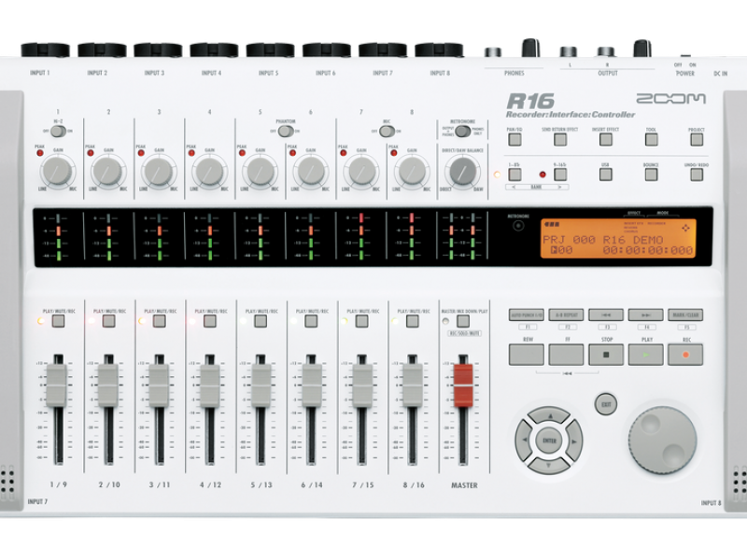
Task: Toggle PLAY/MUTE/REC for track 5/13
Action: point(261,321)
